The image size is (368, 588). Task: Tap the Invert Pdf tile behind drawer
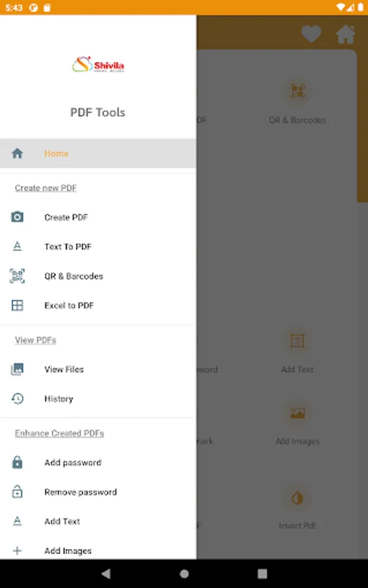(x=297, y=508)
